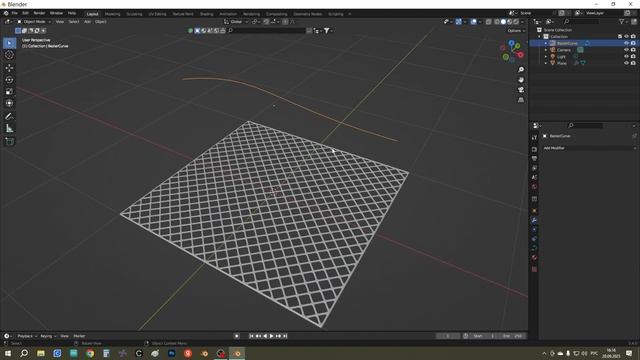Toggle Collection visibility eye icon
Viewport: 640px width, 360px height.
(626, 37)
